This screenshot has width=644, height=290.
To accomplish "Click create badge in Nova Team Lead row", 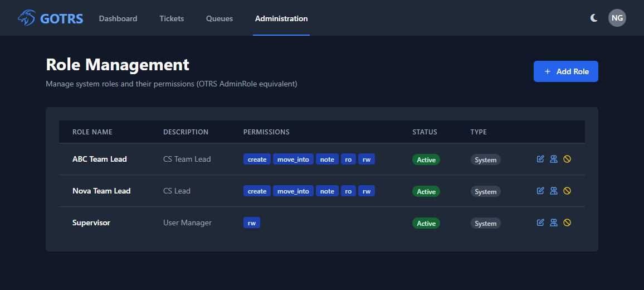I will tap(257, 191).
